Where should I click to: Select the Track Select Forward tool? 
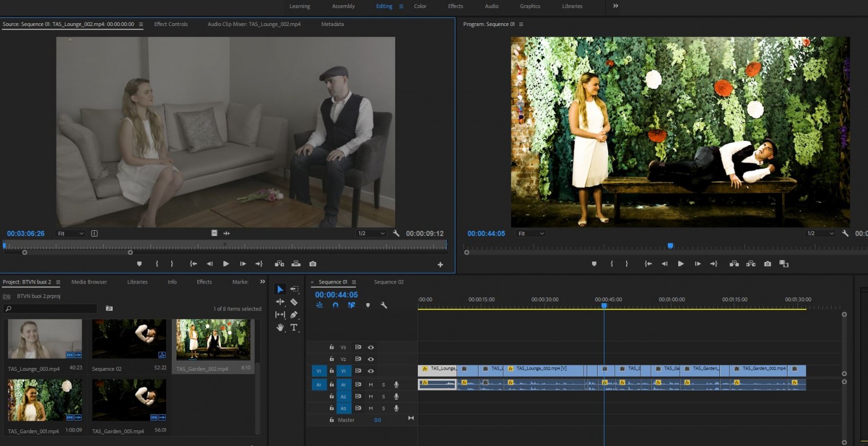tap(295, 289)
